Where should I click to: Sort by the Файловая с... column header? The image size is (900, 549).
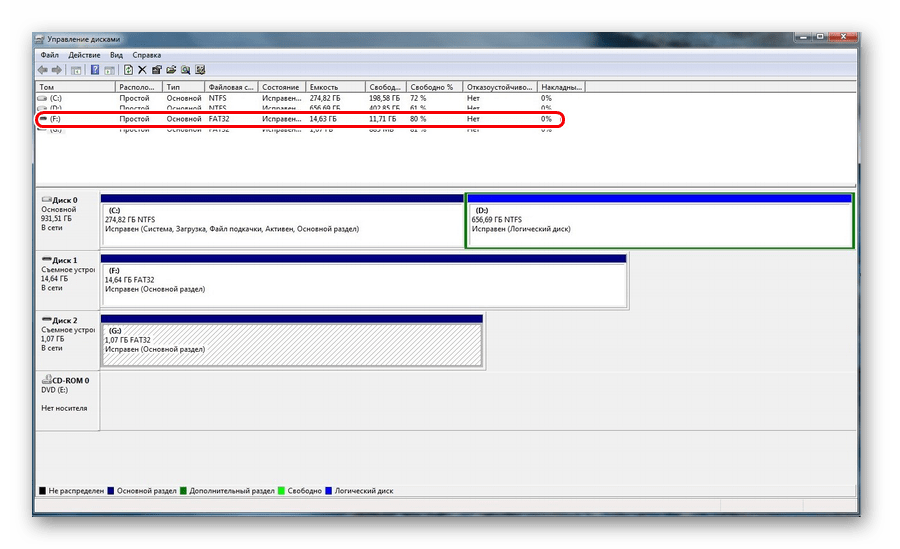coord(231,87)
